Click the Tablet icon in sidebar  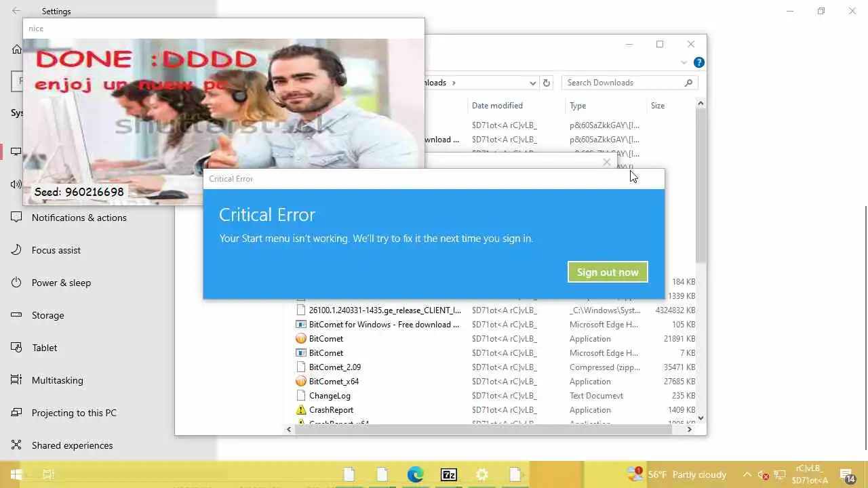pyautogui.click(x=16, y=348)
